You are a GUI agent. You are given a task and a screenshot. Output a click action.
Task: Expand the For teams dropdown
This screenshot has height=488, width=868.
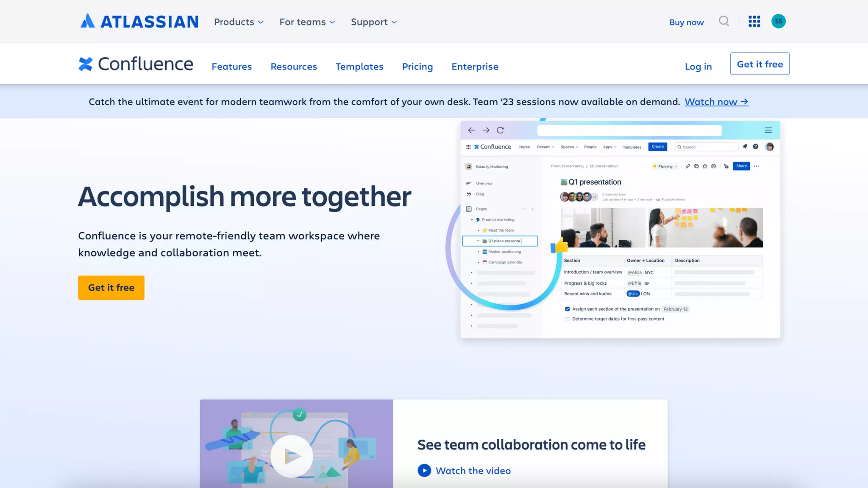[x=307, y=22]
